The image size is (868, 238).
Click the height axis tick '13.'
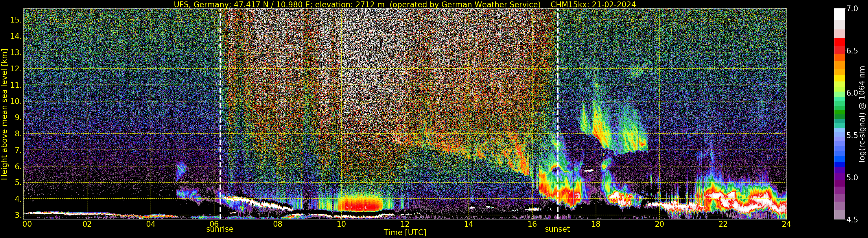[x=16, y=53]
